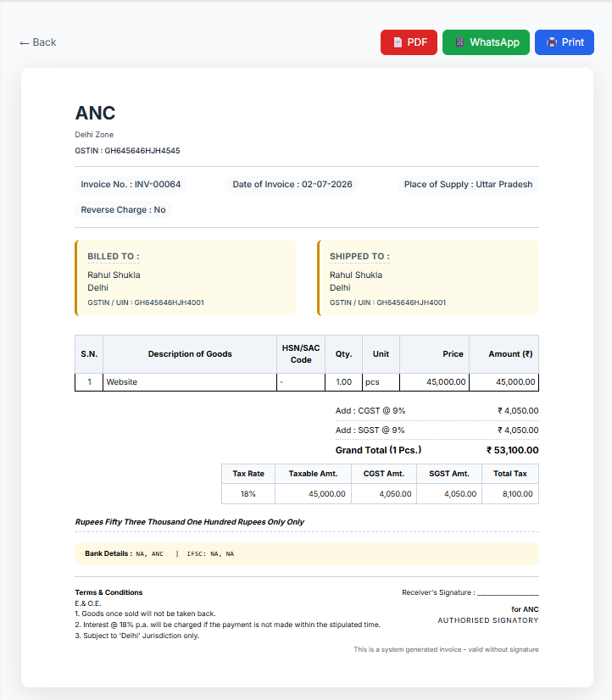The height and width of the screenshot is (700, 612).
Task: Click Place of Supply : Uttar Pradesh
Action: click(x=468, y=185)
